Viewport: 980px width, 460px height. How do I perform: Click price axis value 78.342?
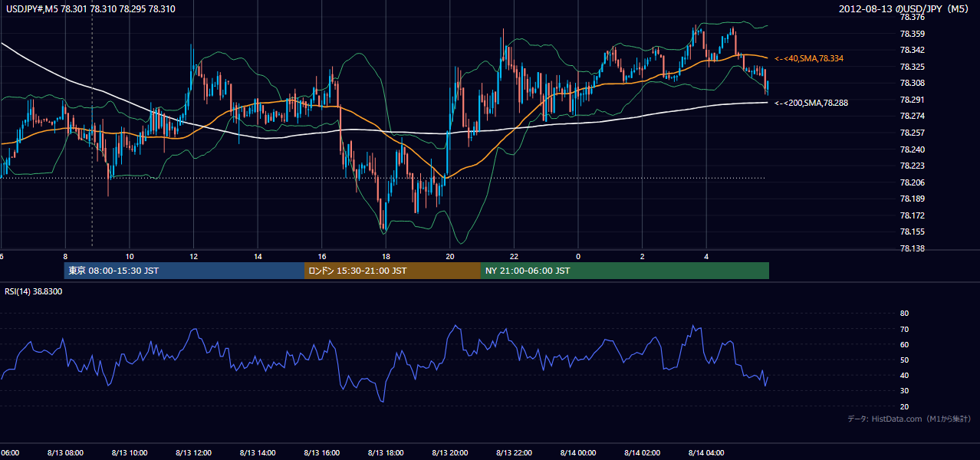point(913,50)
